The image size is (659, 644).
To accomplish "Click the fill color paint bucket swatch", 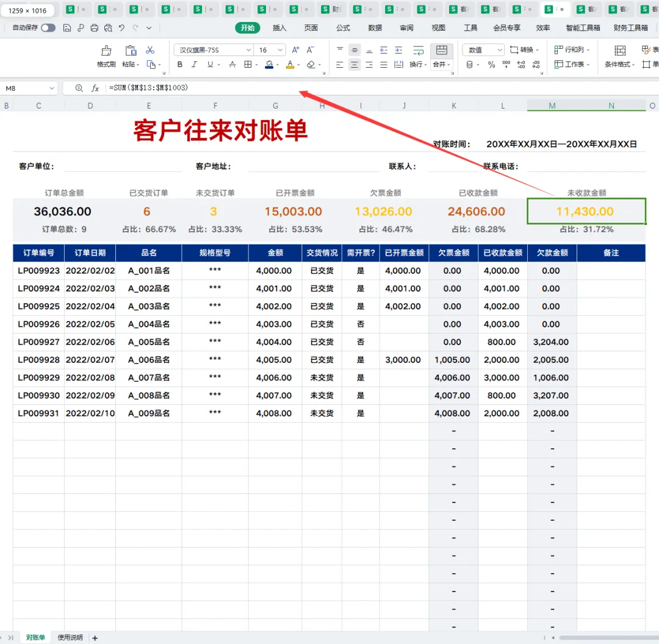I will click(270, 64).
